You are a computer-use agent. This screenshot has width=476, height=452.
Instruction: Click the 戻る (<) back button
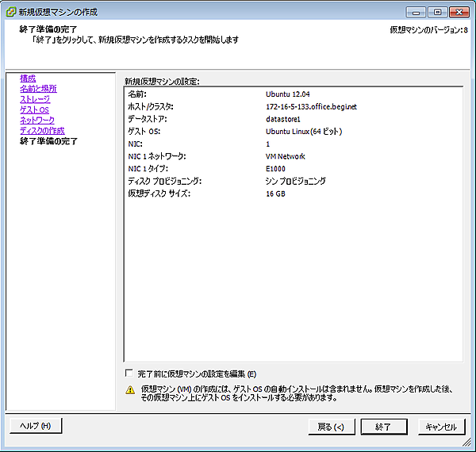[x=332, y=427]
